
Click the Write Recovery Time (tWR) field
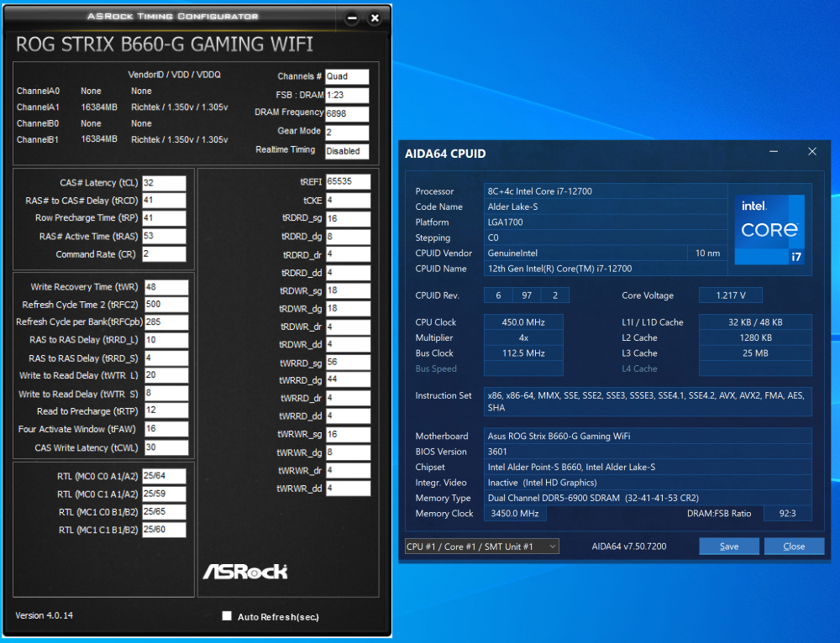click(x=166, y=287)
